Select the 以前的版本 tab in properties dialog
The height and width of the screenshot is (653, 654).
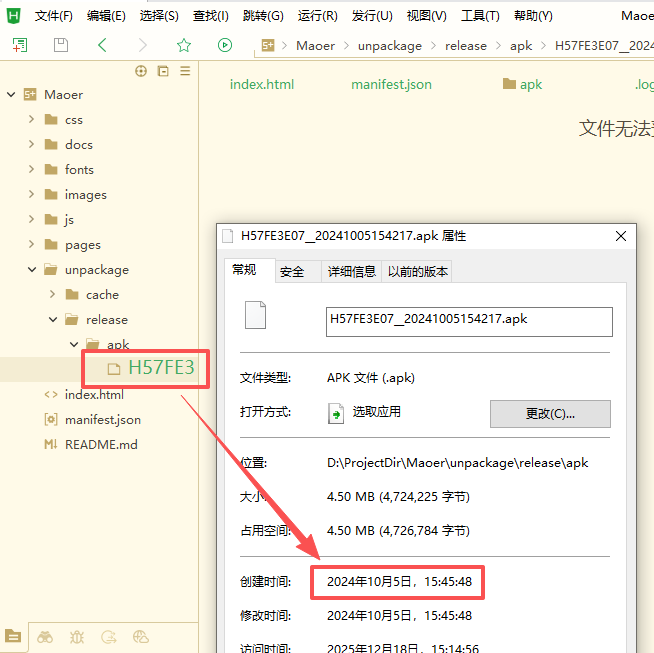[x=417, y=272]
